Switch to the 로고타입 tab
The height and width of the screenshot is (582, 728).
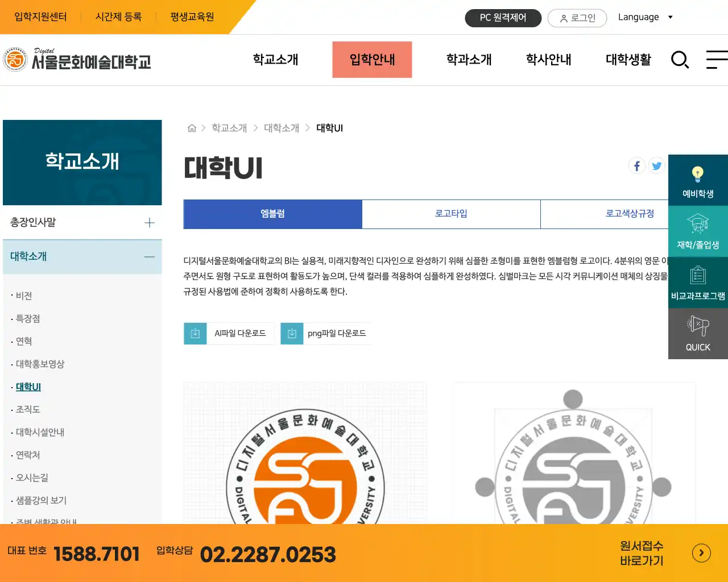pos(451,214)
